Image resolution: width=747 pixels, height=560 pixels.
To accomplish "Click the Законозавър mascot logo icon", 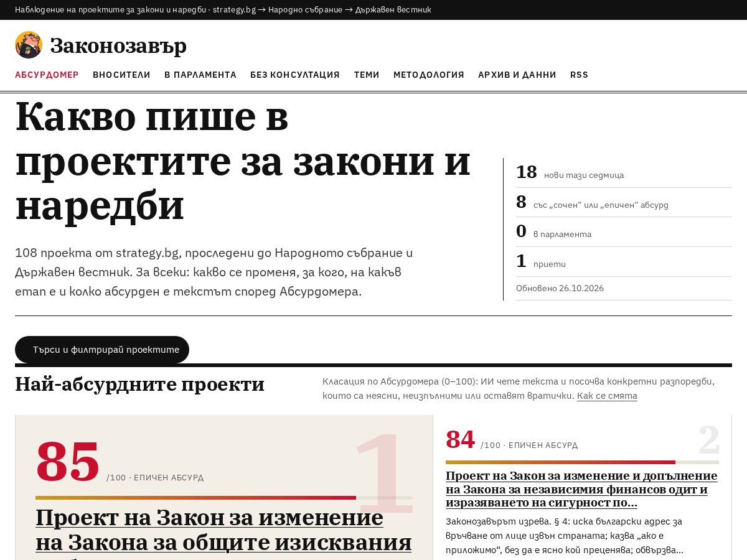I will point(29,45).
